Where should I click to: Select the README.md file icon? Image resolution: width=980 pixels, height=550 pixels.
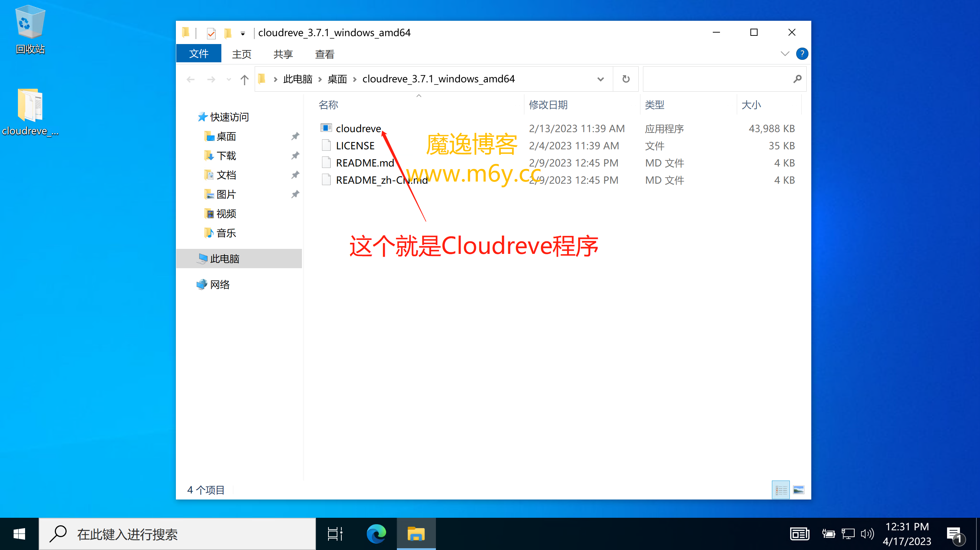point(326,163)
